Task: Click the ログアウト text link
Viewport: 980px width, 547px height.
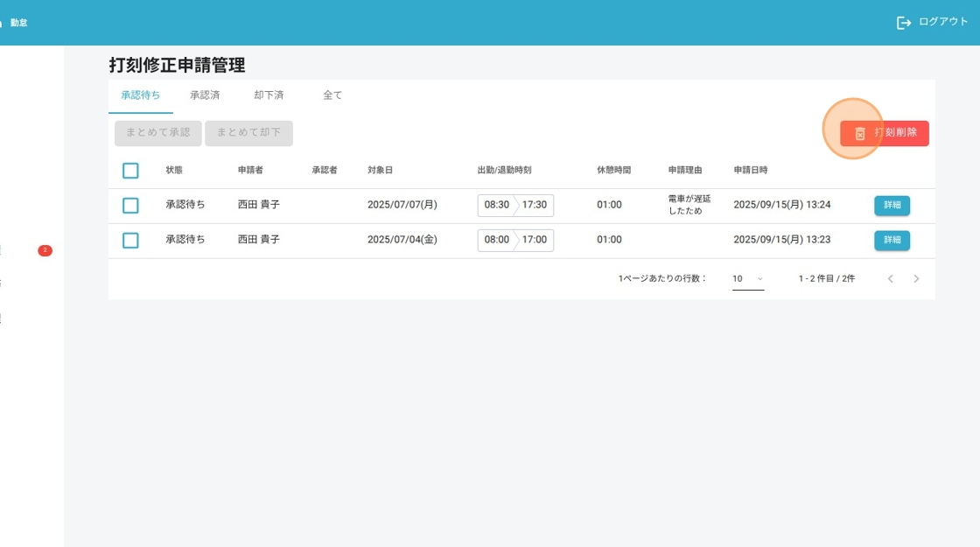Action: (943, 22)
